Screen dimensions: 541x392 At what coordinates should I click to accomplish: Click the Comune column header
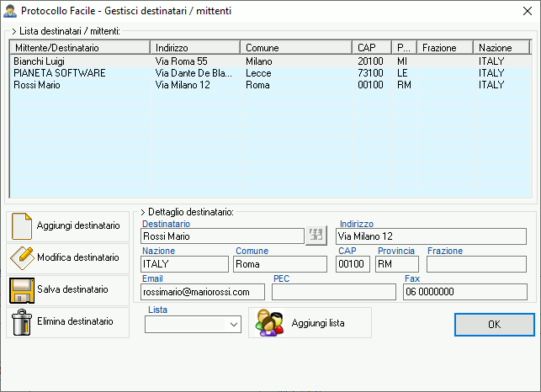coord(296,48)
